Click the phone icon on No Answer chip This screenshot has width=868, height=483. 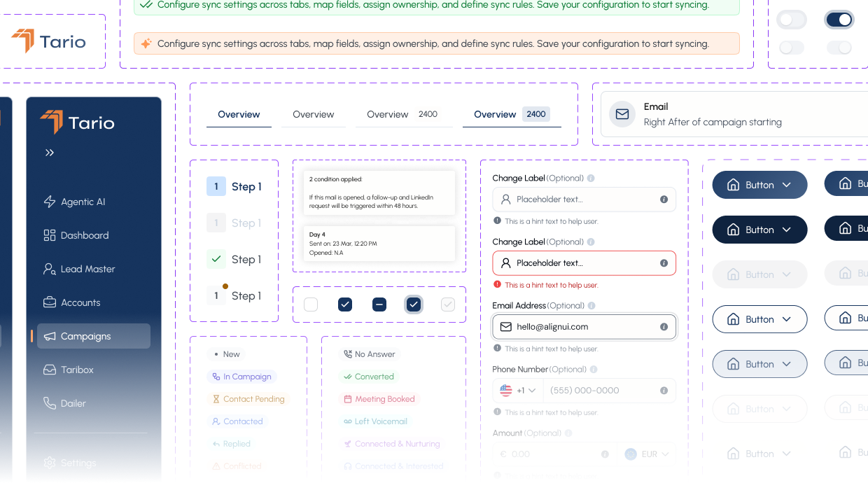pos(347,354)
